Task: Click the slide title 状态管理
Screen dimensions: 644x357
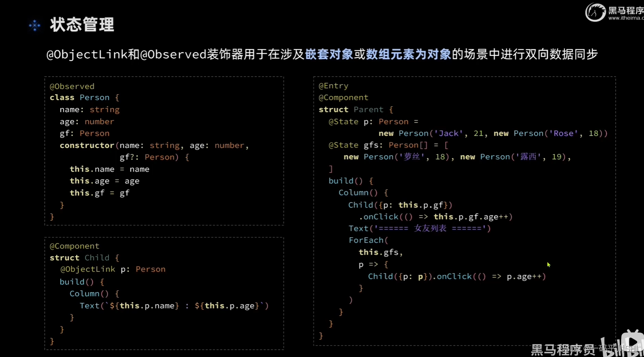Action: point(82,25)
